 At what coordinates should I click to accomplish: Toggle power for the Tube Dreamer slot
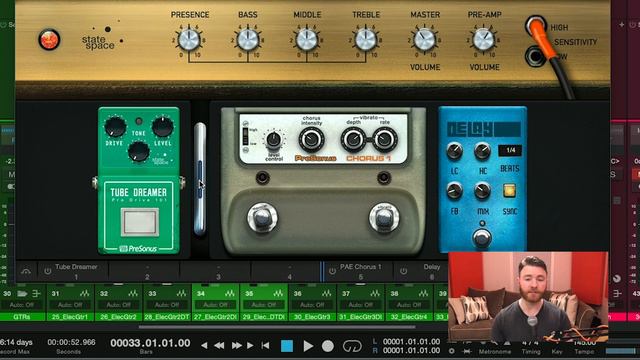pos(48,271)
